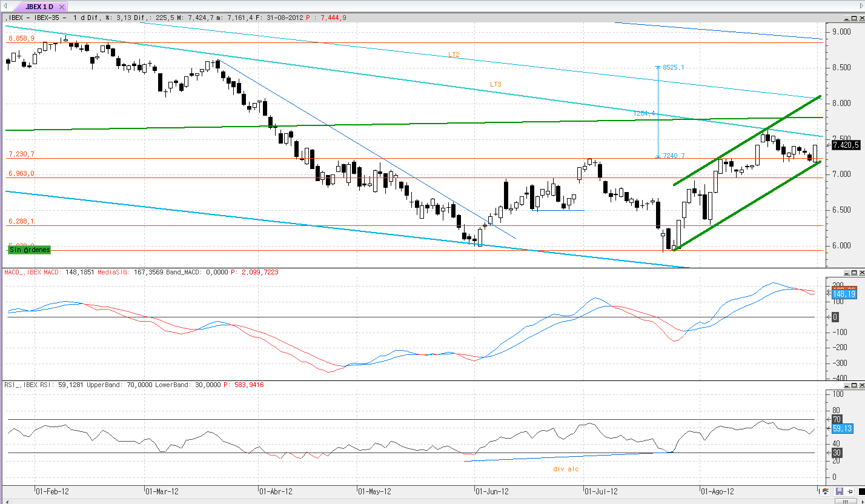Screen dimensions: 865x504
Task: Click the 8.500 price axis label
Action: (x=843, y=67)
